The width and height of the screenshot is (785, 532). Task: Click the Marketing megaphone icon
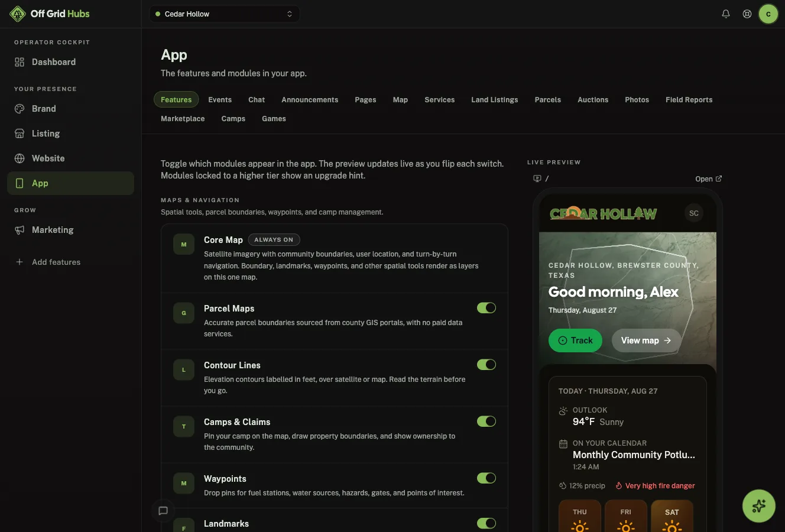[20, 230]
